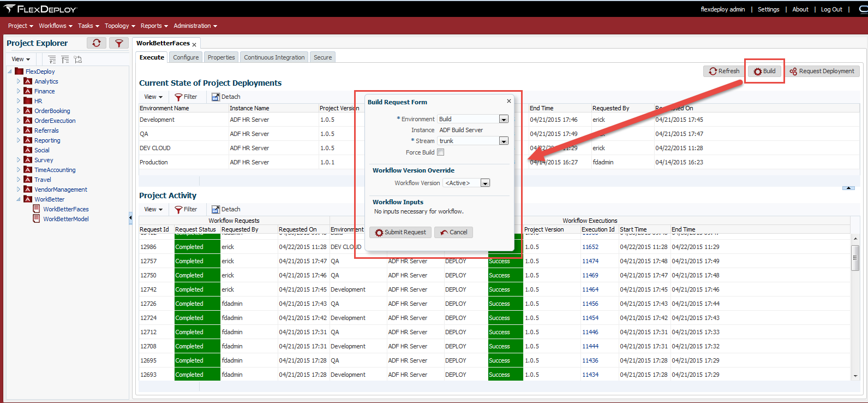Click the Filter icon in Current State toolbar
The height and width of the screenshot is (403, 868).
[x=178, y=97]
